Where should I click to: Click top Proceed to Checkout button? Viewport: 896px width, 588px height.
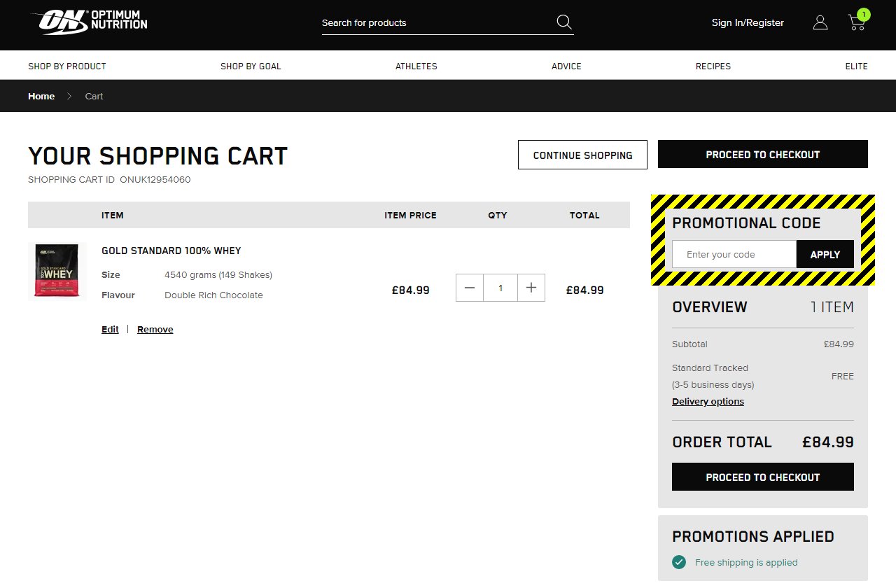pos(763,154)
